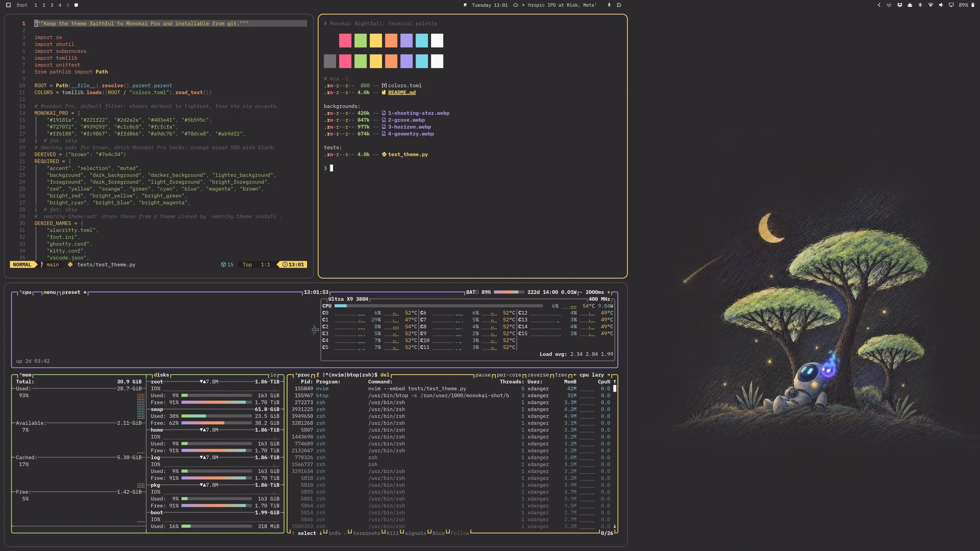Toggle the io mode in disks panel

273,375
